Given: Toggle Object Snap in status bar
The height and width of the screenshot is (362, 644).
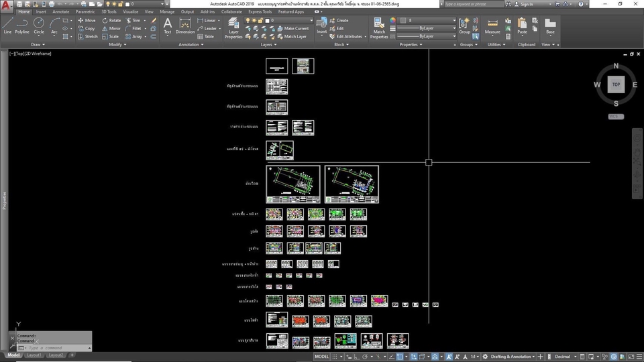Looking at the screenshot, I should click(400, 357).
